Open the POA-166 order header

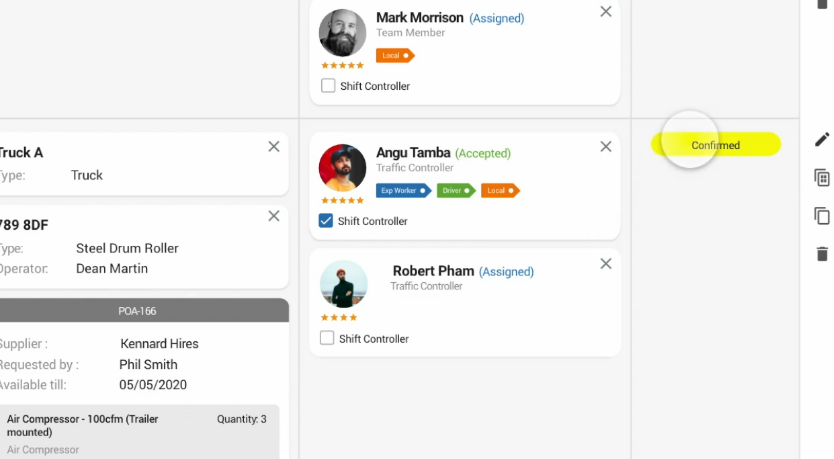tap(138, 311)
